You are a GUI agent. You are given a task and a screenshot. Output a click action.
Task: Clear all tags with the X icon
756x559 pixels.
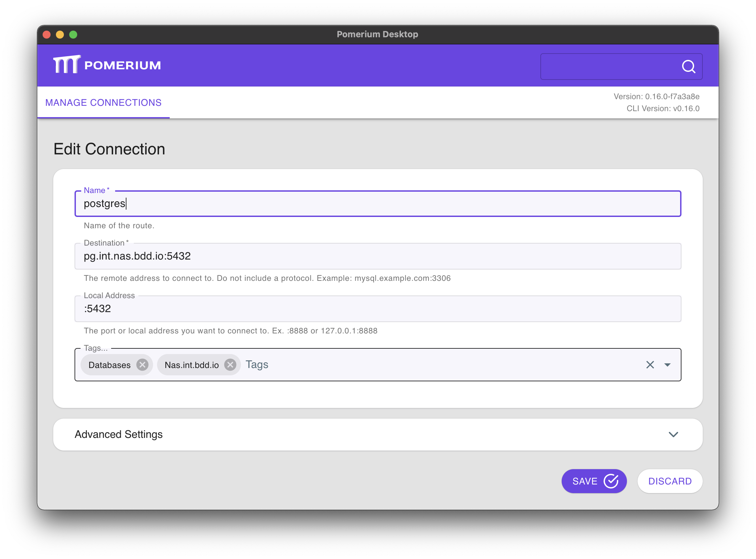(x=650, y=365)
